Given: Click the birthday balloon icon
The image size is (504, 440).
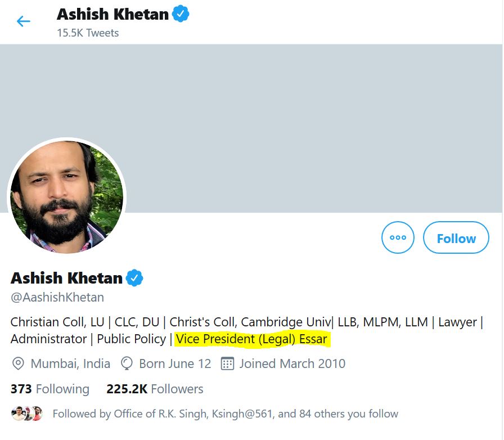Looking at the screenshot, I should point(127,363).
